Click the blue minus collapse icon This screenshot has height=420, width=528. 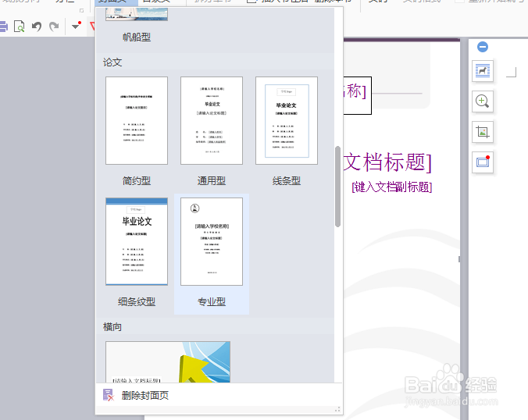click(483, 47)
